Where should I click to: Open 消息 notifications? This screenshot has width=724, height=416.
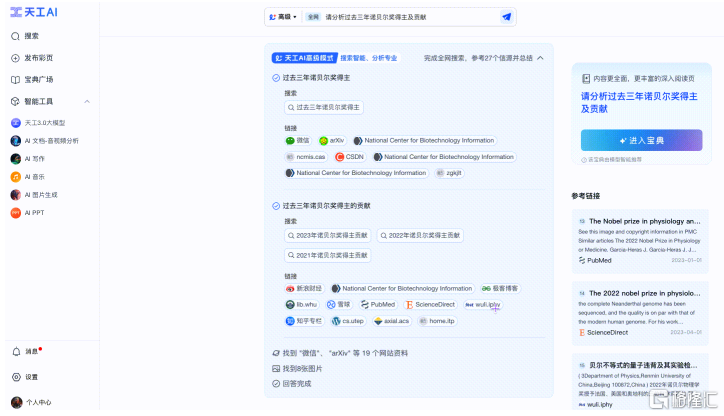coord(26,352)
